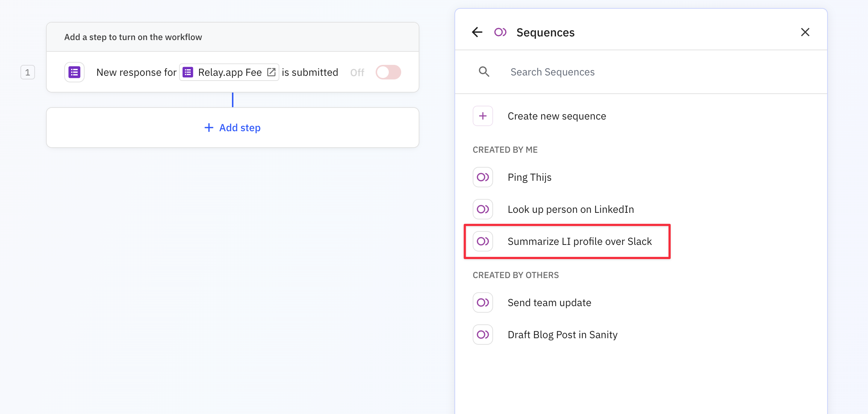Click the step number 1 badge

tap(27, 72)
